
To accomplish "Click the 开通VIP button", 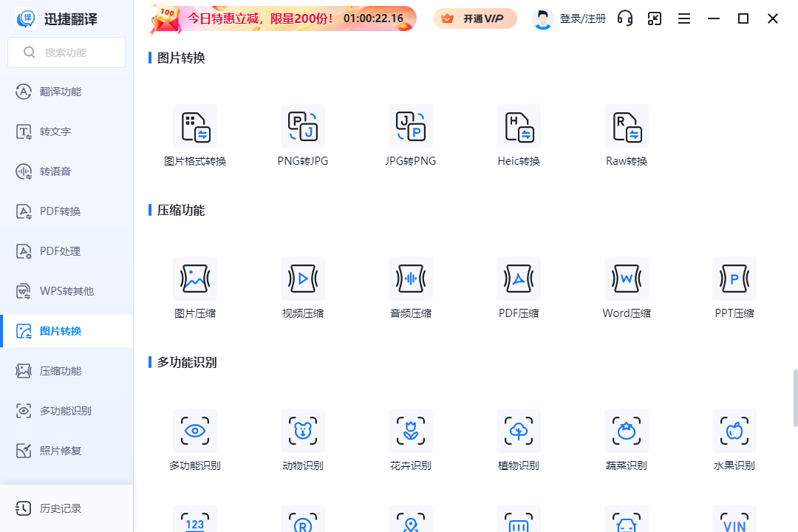I will [x=475, y=18].
